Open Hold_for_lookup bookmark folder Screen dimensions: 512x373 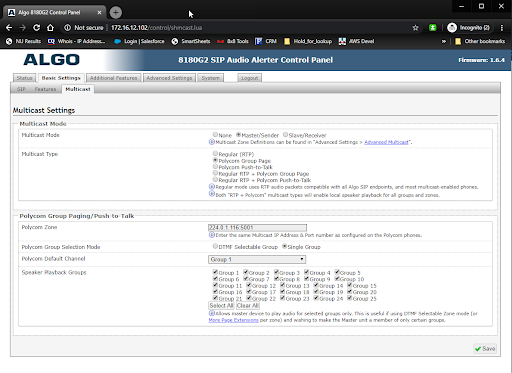click(x=308, y=41)
